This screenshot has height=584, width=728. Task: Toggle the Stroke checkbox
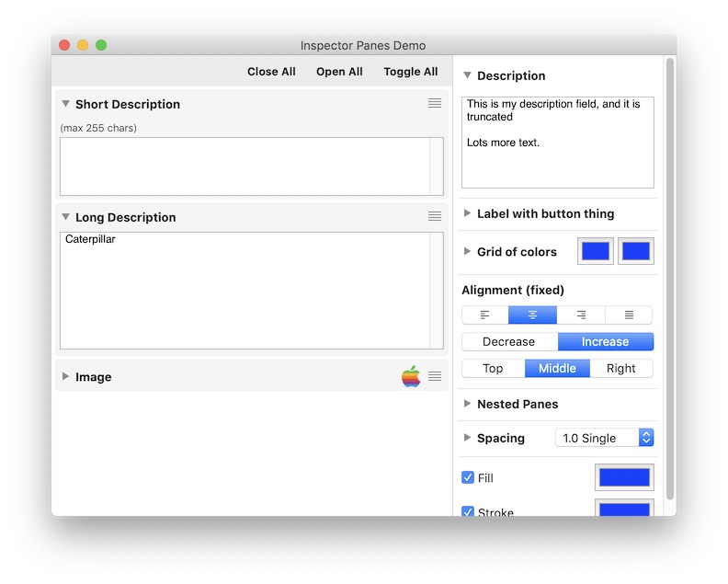pos(468,511)
